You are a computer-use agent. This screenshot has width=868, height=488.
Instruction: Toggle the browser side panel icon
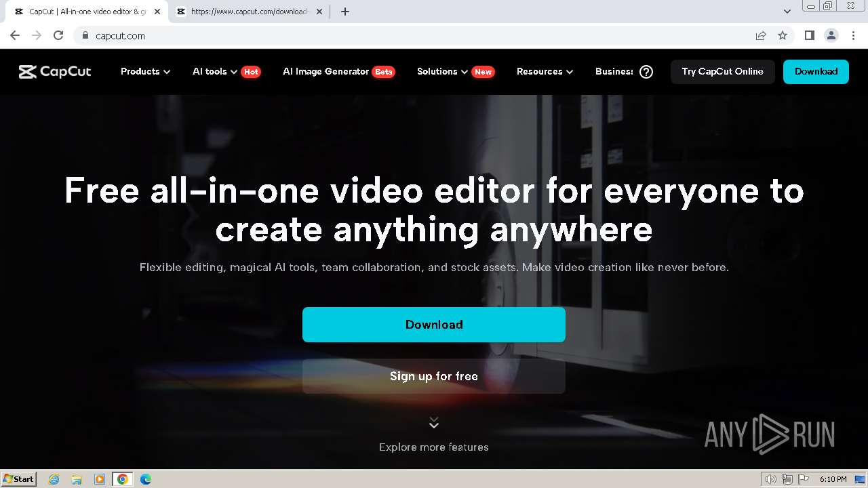pyautogui.click(x=809, y=36)
